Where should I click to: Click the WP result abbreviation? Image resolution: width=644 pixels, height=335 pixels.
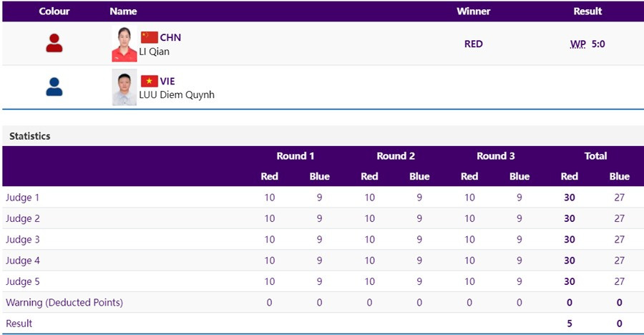[x=577, y=44]
